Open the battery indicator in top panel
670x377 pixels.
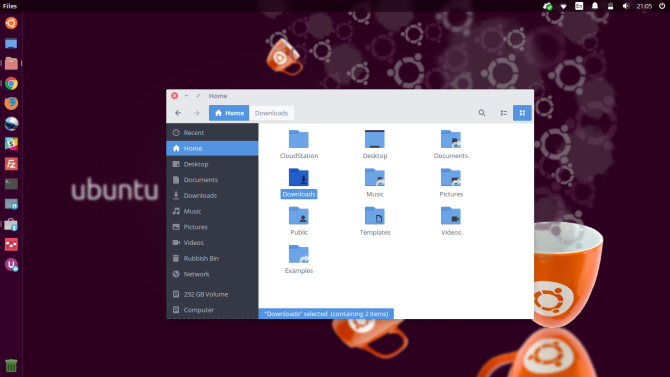point(610,6)
